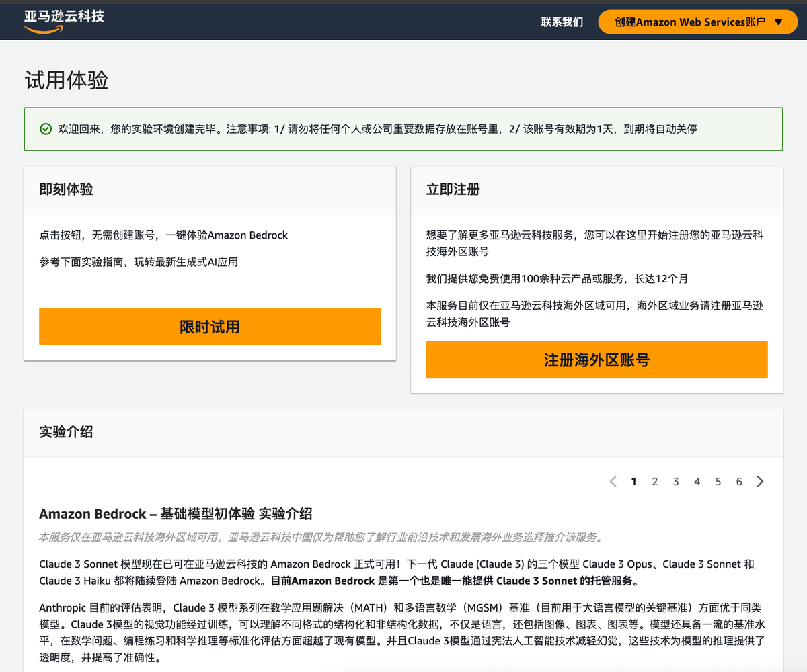Viewport: 807px width, 672px height.
Task: Select pagination page 4
Action: tap(697, 481)
